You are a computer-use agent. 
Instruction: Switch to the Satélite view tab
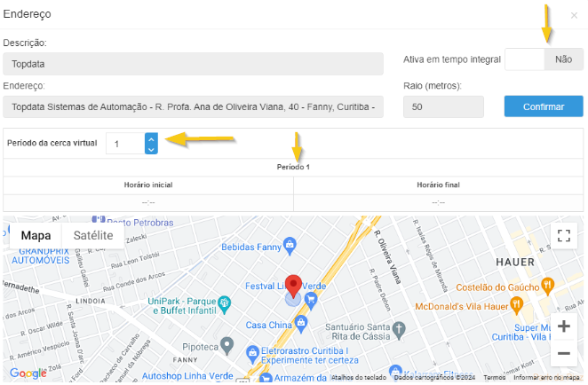pos(92,235)
